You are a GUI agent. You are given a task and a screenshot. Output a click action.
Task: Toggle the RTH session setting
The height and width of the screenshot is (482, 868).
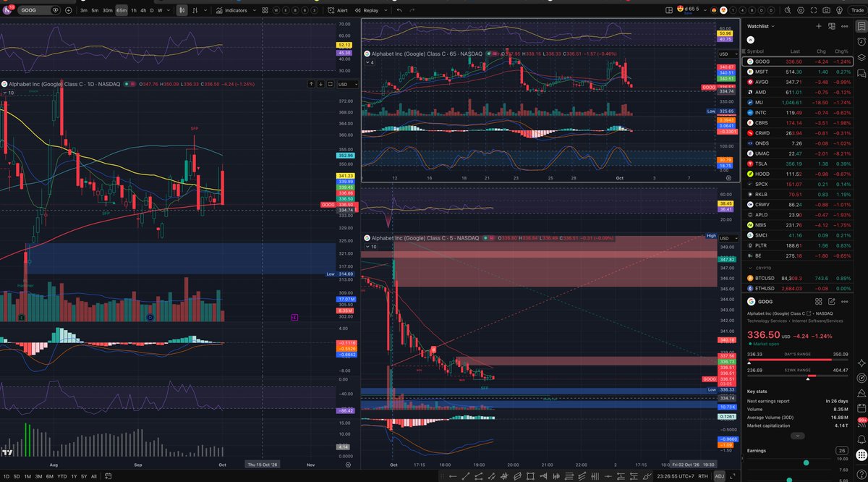(703, 476)
